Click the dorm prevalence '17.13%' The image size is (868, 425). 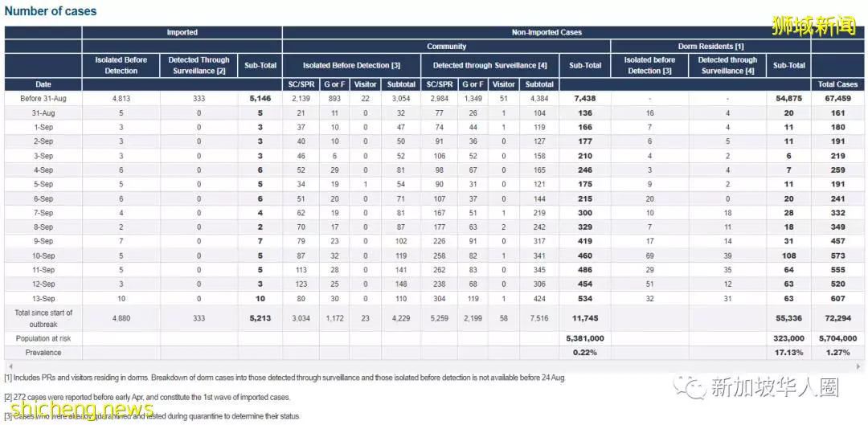pos(789,353)
